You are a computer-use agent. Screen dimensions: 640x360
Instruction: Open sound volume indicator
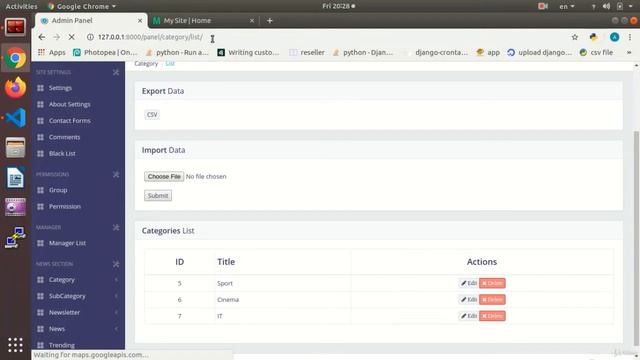pos(607,6)
